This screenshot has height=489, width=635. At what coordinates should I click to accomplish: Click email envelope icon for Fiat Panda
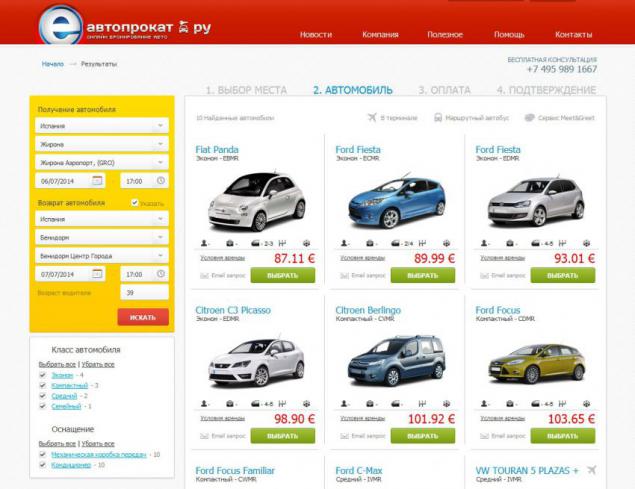point(204,275)
